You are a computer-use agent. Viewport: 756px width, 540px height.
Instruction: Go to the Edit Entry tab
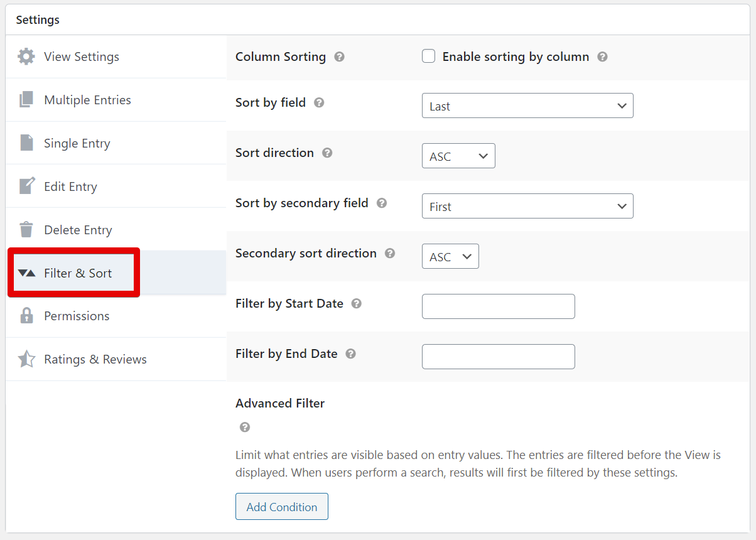point(116,186)
